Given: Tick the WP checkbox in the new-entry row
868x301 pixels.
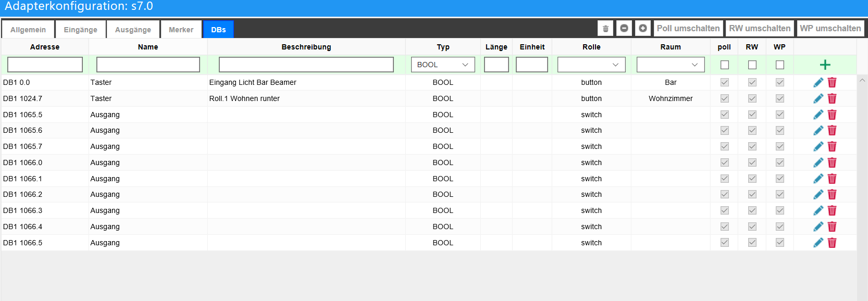Looking at the screenshot, I should [780, 65].
